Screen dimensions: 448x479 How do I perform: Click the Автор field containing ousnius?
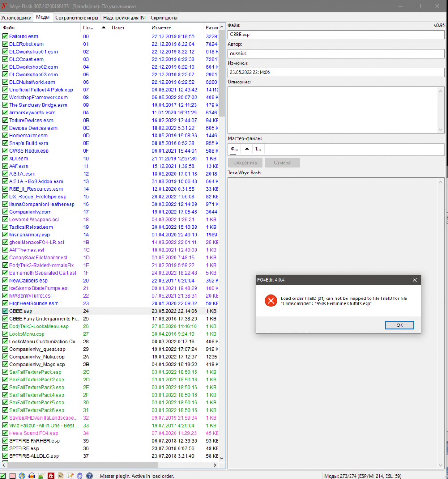336,53
